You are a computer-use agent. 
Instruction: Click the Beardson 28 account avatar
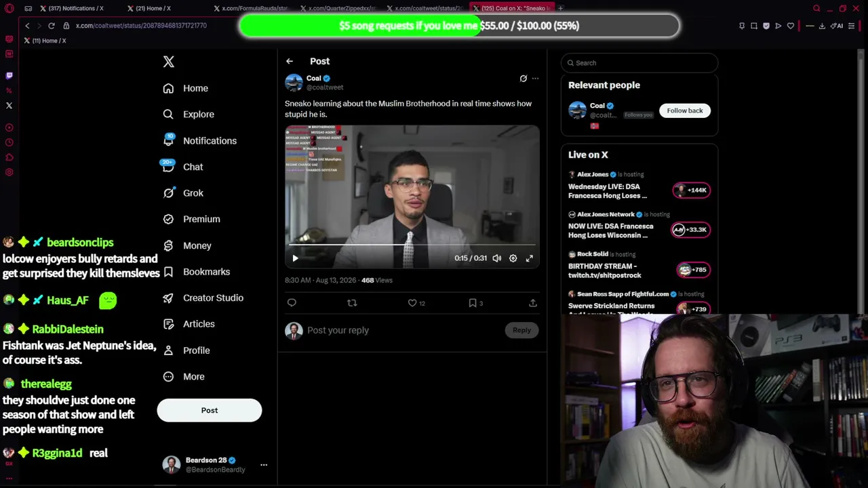(172, 464)
